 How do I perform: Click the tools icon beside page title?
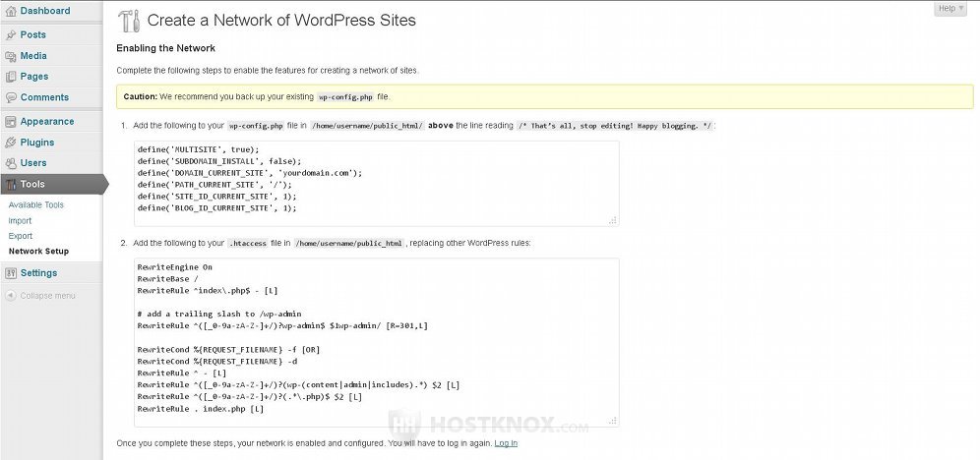pos(129,21)
